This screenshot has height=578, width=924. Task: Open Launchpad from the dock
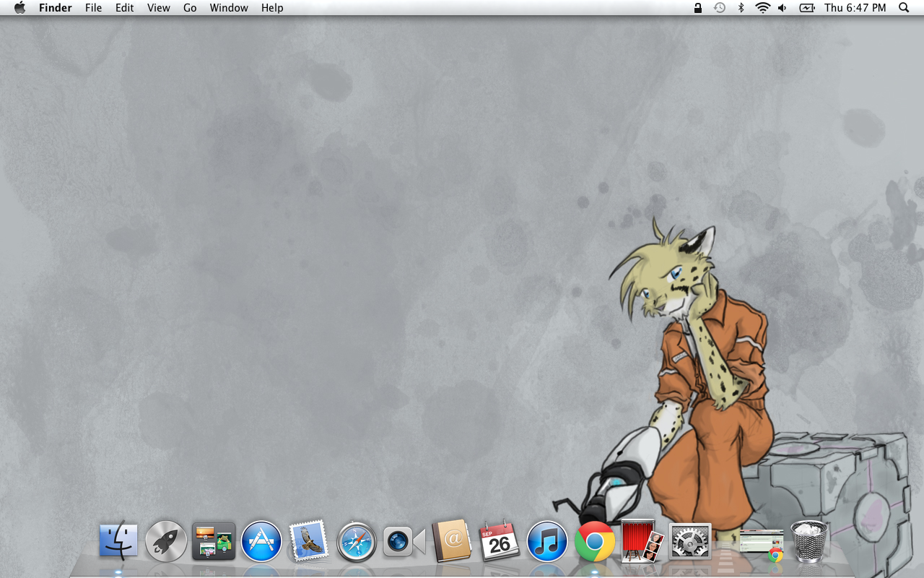(166, 541)
